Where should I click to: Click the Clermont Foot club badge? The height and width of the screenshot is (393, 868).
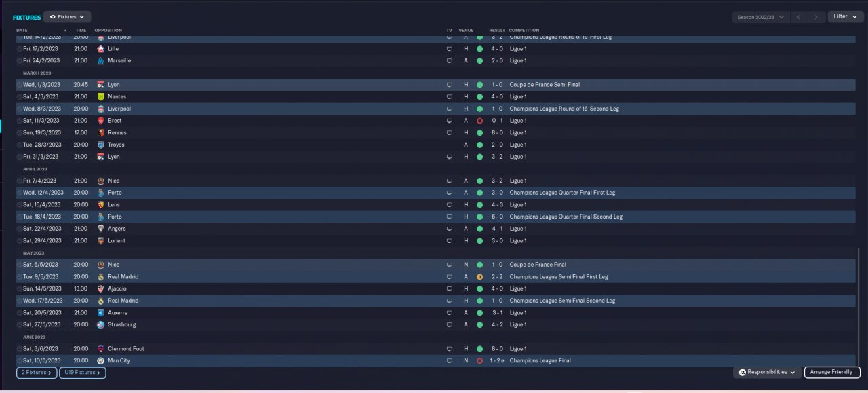[101, 349]
